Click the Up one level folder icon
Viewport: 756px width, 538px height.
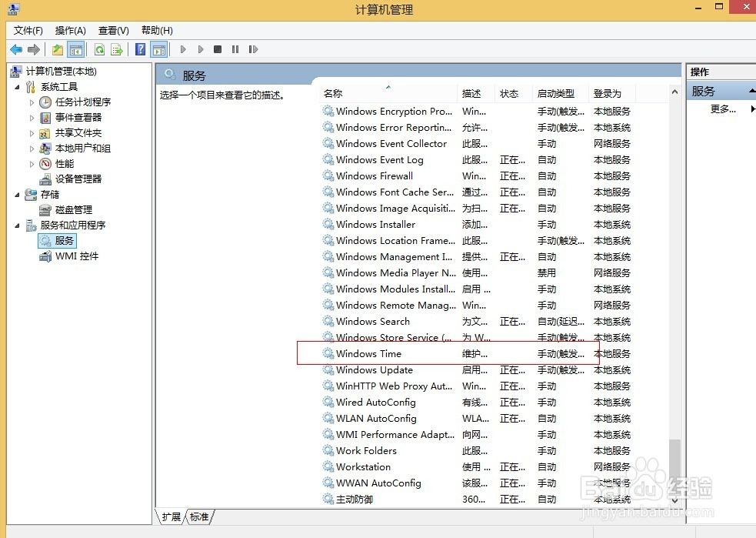click(58, 49)
